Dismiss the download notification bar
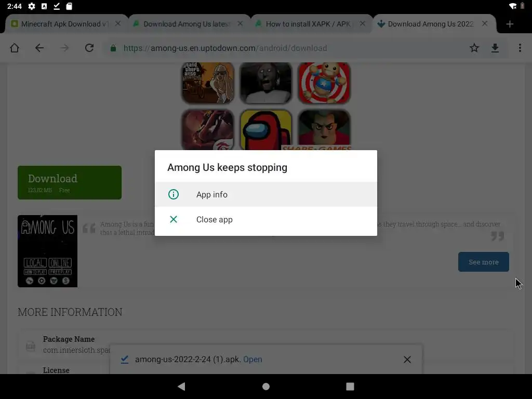Viewport: 532px width, 399px height. 407,360
